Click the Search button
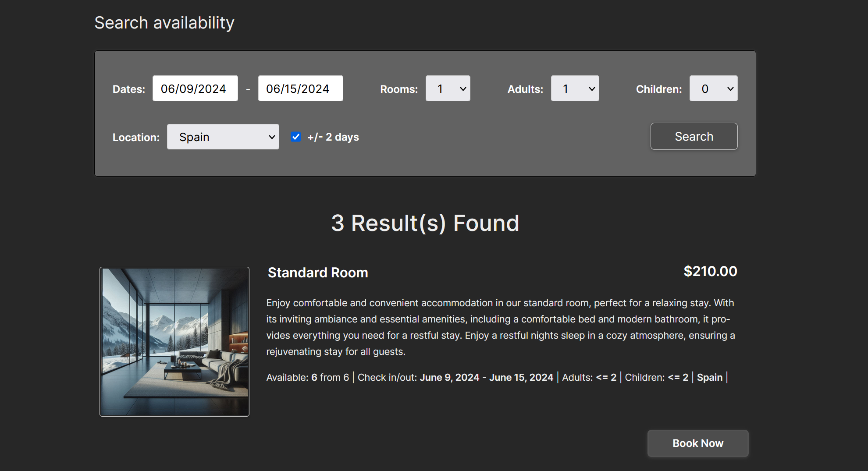868x471 pixels. coord(694,136)
